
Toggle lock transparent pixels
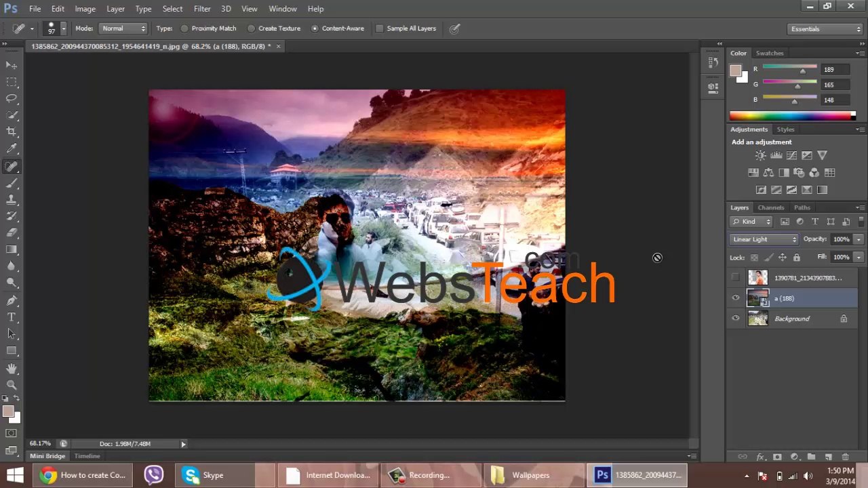pyautogui.click(x=754, y=258)
